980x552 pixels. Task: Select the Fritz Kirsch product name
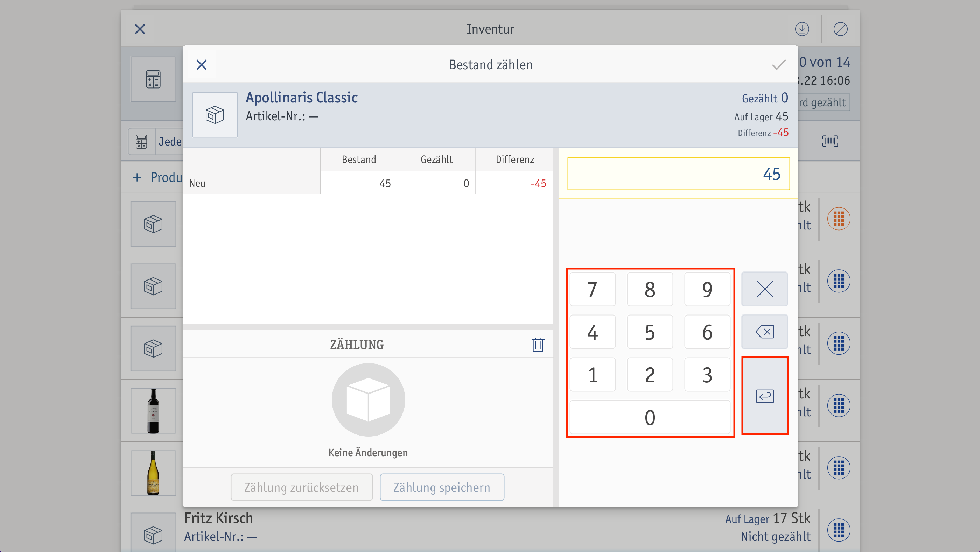click(219, 518)
